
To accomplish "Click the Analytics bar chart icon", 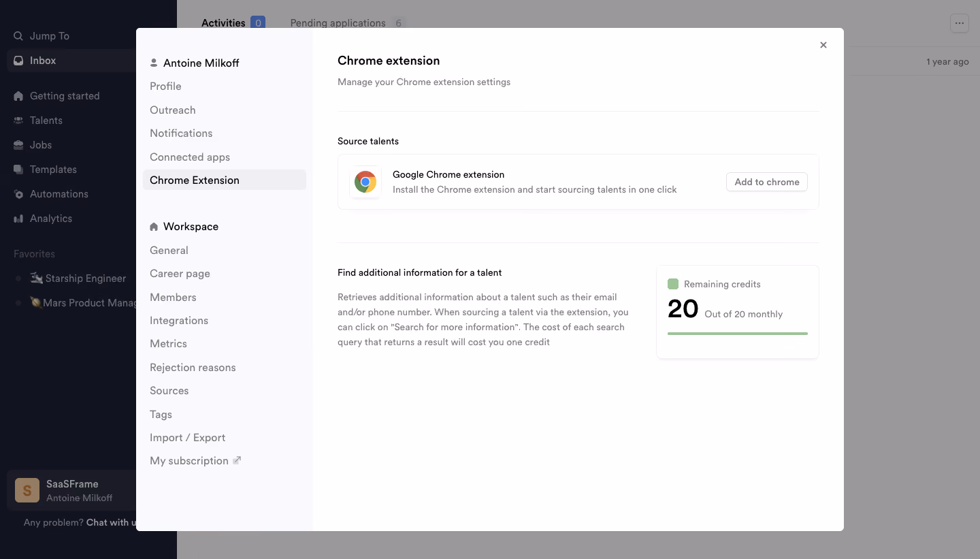I will coord(18,219).
